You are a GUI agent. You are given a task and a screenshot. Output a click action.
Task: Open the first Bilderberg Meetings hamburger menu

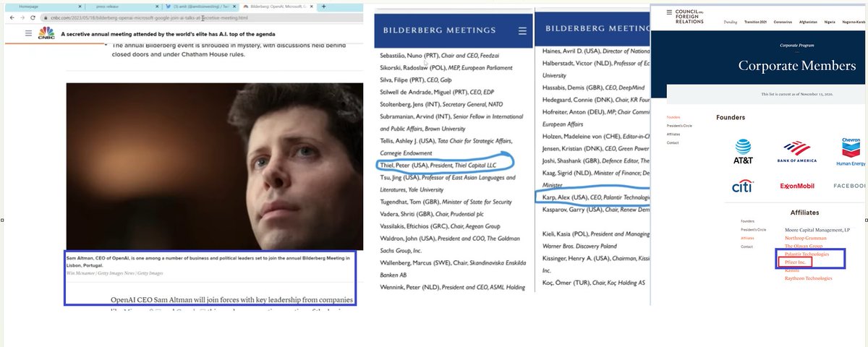tap(522, 30)
